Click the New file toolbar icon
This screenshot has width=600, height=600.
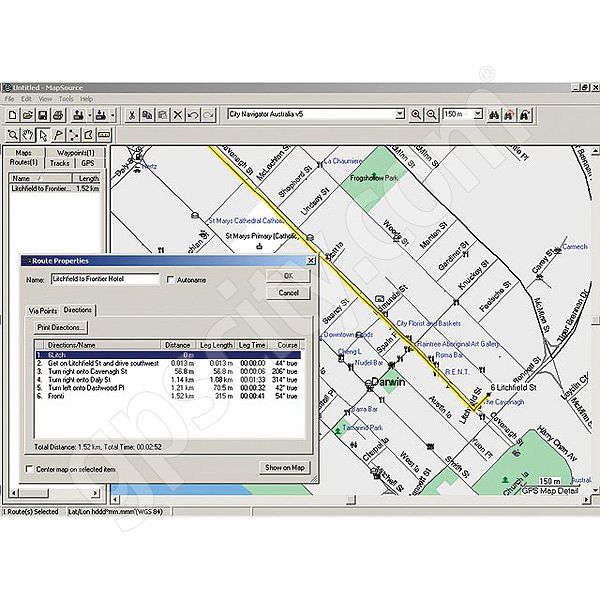(x=11, y=115)
